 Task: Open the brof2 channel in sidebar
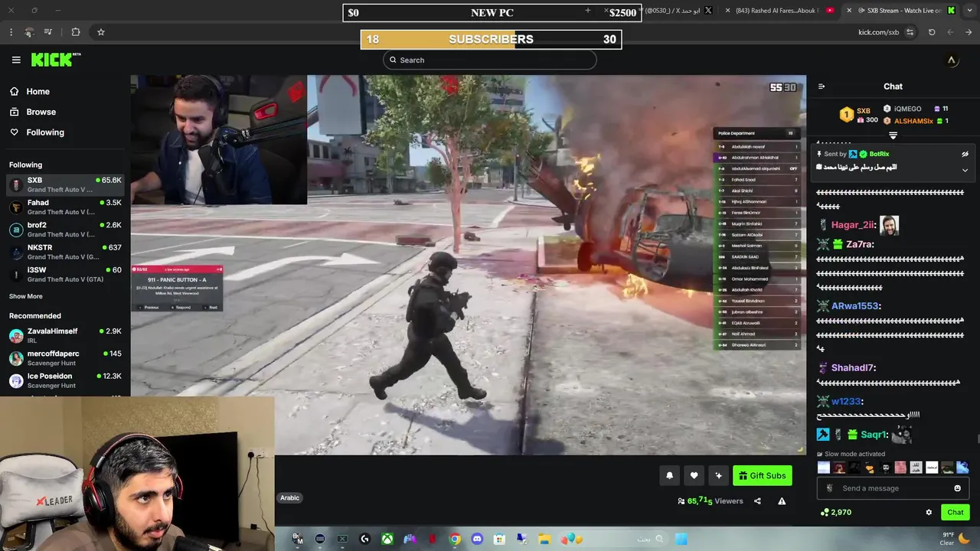click(65, 230)
